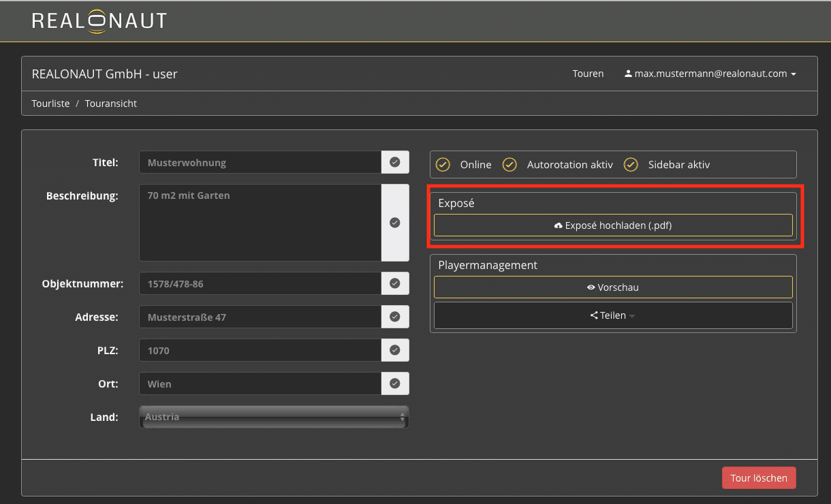Viewport: 831px width, 504px height.
Task: Toggle Sidebar aktiv checkbox
Action: pyautogui.click(x=631, y=165)
